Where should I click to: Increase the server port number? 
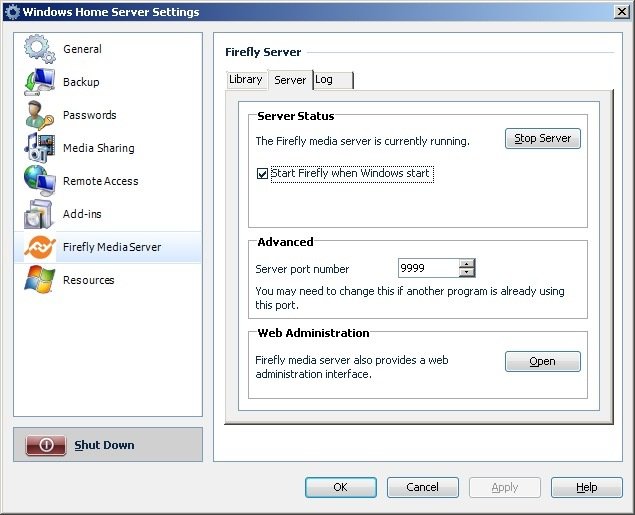(x=467, y=263)
